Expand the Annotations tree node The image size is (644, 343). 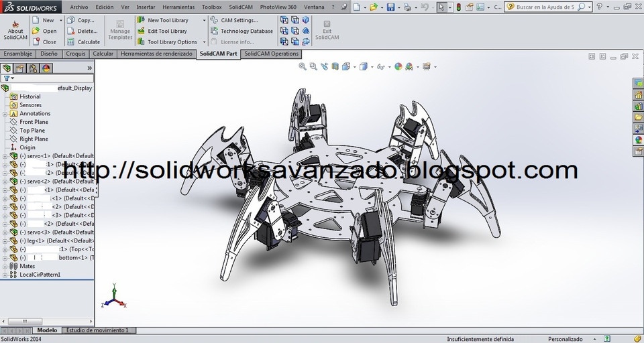[5, 114]
